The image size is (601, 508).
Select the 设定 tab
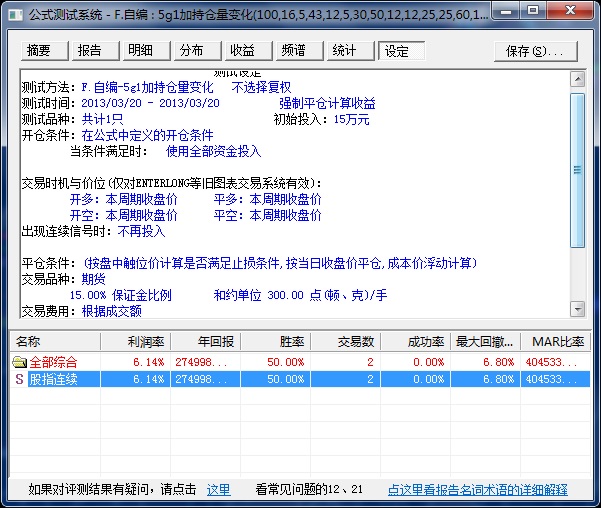(401, 51)
